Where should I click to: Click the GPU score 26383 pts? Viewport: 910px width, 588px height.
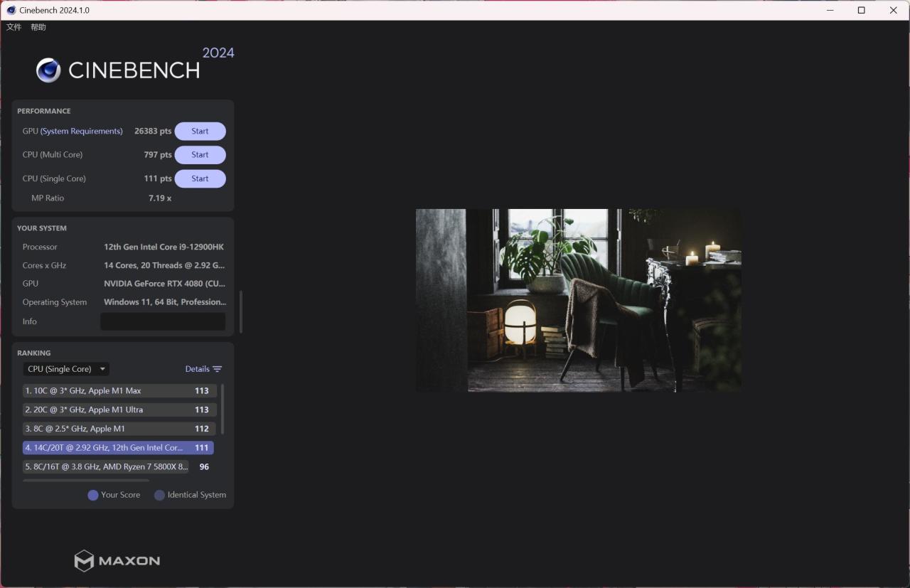[153, 132]
